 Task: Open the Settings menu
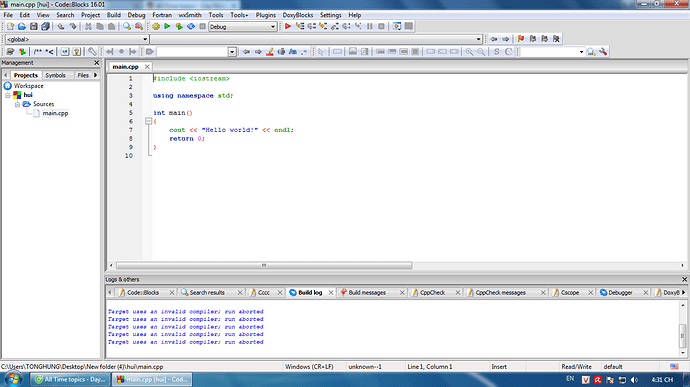(330, 15)
